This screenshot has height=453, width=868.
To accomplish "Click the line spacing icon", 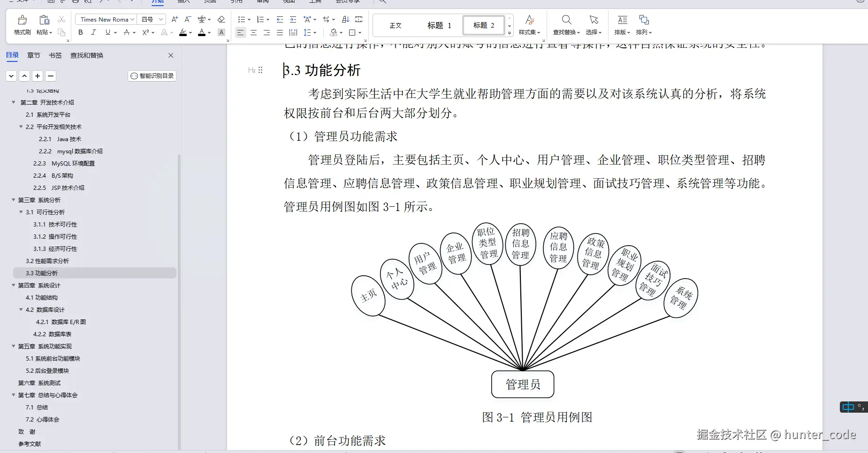I will (x=307, y=32).
